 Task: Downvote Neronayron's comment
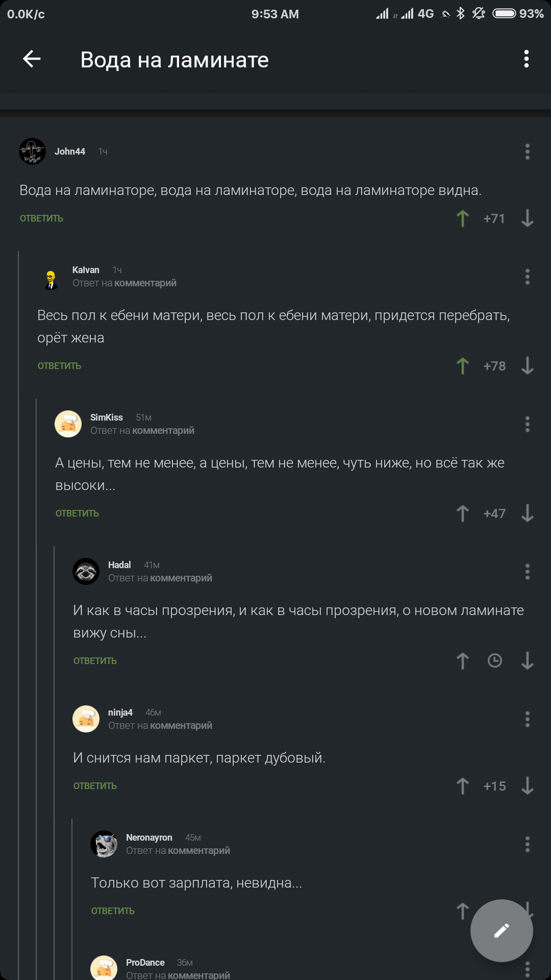pos(527,911)
